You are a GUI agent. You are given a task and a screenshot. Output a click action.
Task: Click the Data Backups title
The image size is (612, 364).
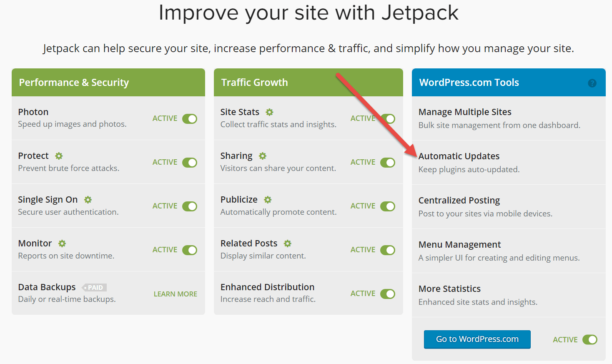[x=47, y=287]
